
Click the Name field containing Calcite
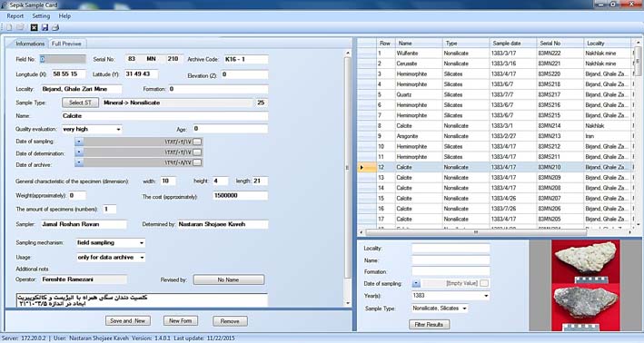tap(164, 116)
